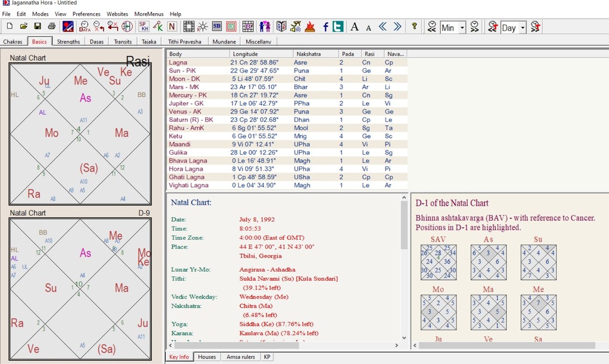Click the Facebook f icon

[325, 26]
